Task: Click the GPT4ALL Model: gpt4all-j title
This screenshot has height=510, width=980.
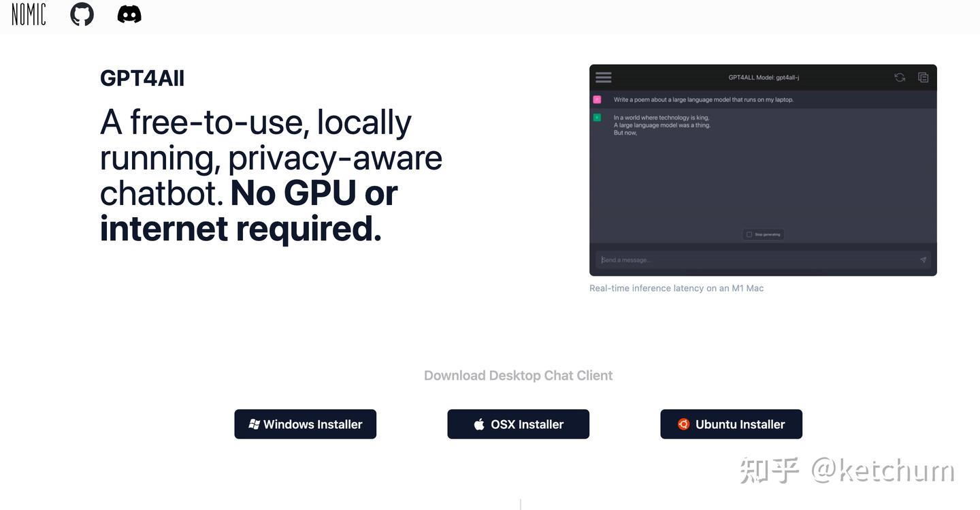Action: [x=764, y=78]
